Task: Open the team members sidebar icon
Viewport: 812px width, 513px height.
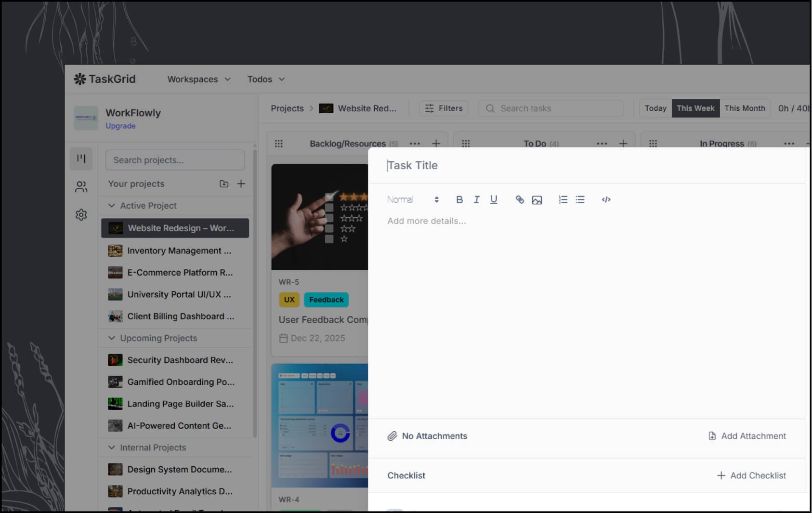Action: 81,187
